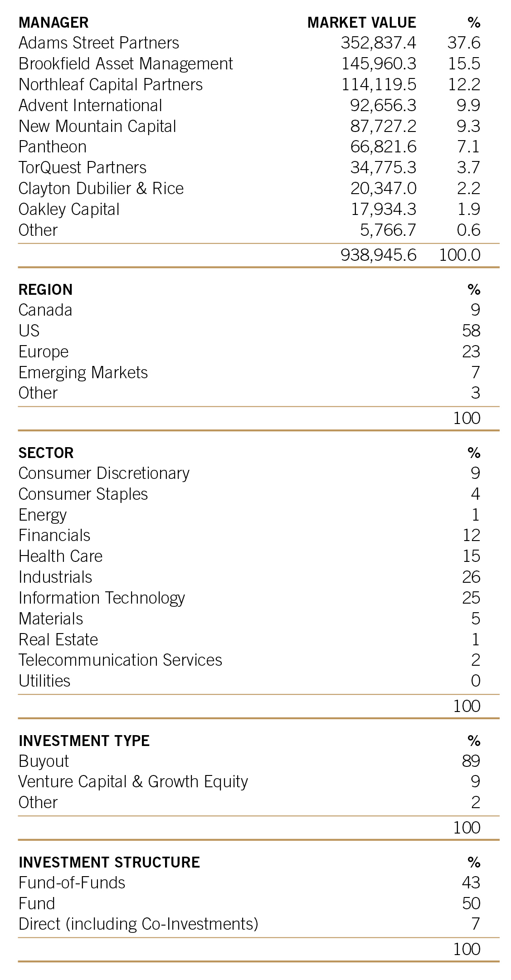
Task: Click the Europe percentage value 23
Action: 471,351
